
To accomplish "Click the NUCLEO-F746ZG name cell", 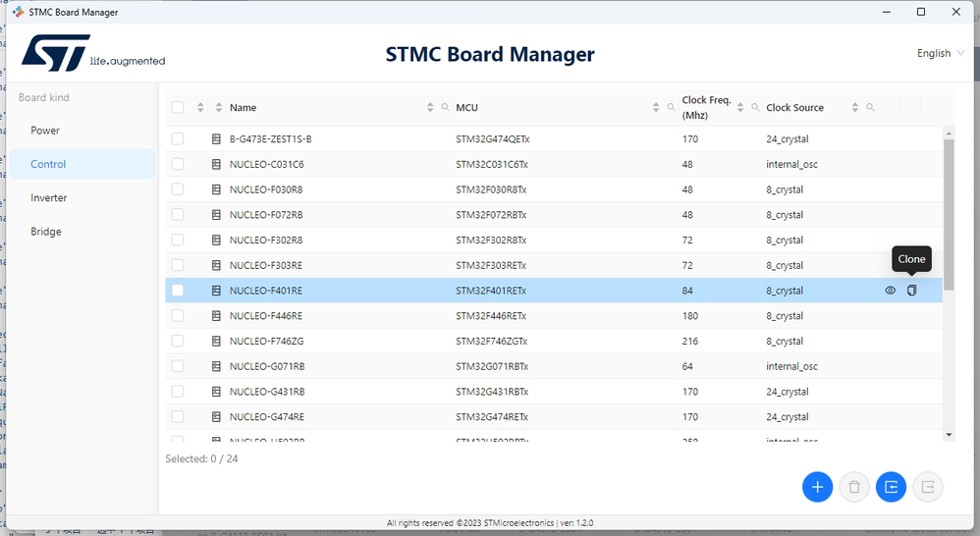I will 266,341.
